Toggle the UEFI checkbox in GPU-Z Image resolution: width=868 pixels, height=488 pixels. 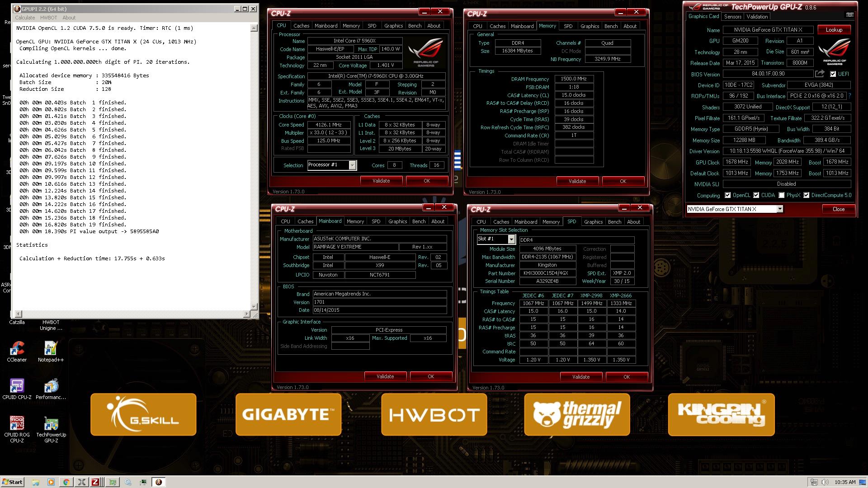point(833,74)
